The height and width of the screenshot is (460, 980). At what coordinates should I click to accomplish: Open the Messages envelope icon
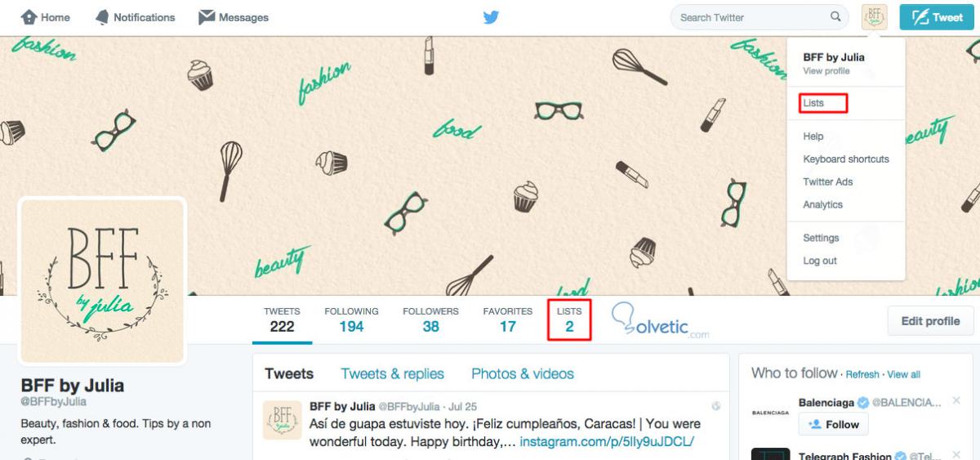(x=207, y=17)
